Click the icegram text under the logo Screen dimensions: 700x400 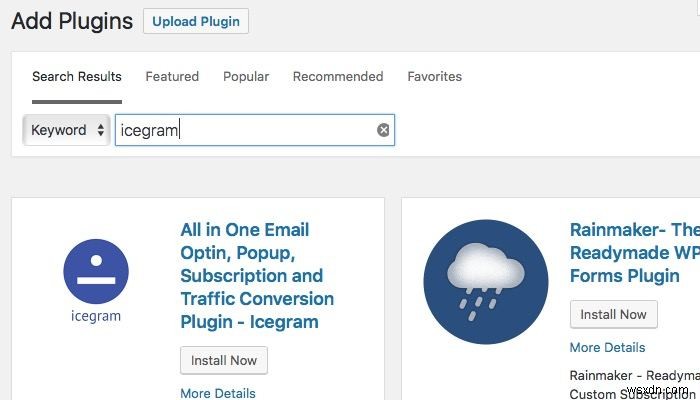tap(96, 316)
